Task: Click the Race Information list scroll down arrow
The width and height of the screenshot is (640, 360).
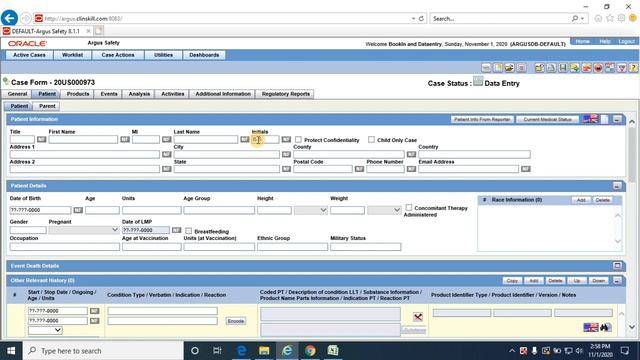Action: pyautogui.click(x=618, y=241)
